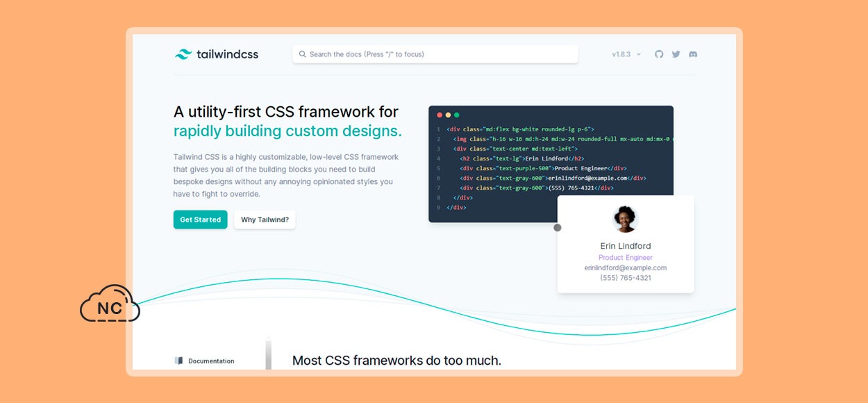Viewport: 868px width, 403px height.
Task: Open the Twitter icon link
Action: [x=676, y=54]
